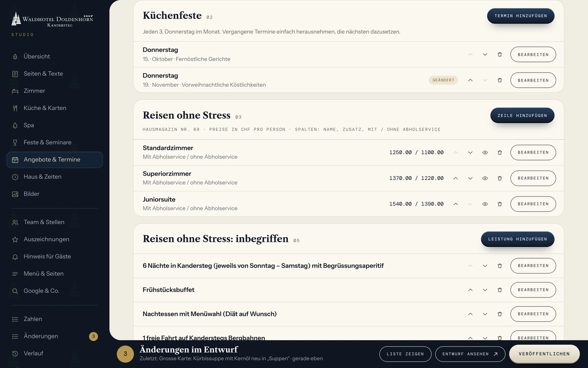Move 6 Nächte in Kandersteg item down

click(485, 266)
